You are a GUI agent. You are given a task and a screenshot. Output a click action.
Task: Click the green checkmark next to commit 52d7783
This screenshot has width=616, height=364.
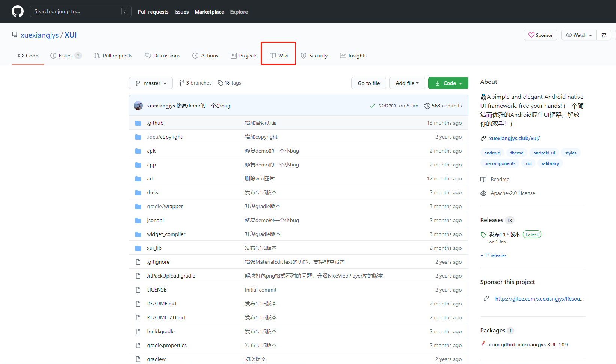click(372, 106)
